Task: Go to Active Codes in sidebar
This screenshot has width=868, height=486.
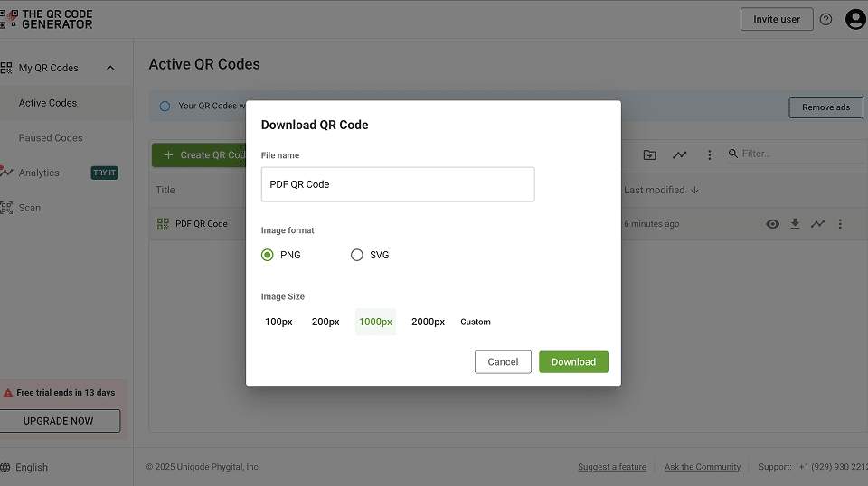Action: click(48, 103)
